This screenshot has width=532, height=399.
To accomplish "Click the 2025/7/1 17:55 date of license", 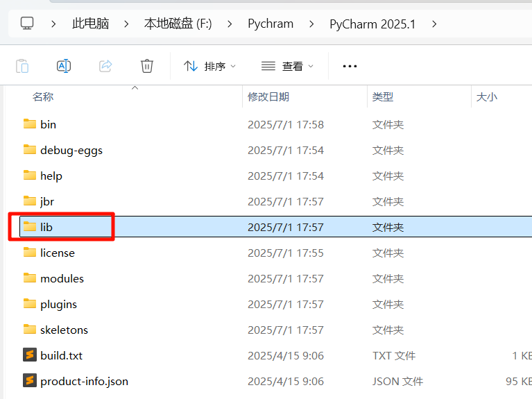I will click(x=286, y=253).
